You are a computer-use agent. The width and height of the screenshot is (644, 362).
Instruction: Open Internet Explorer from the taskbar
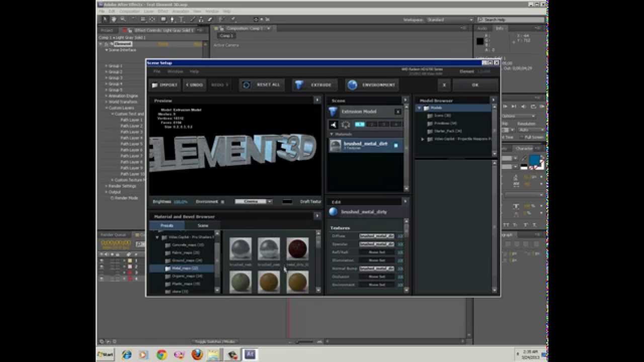(x=126, y=354)
